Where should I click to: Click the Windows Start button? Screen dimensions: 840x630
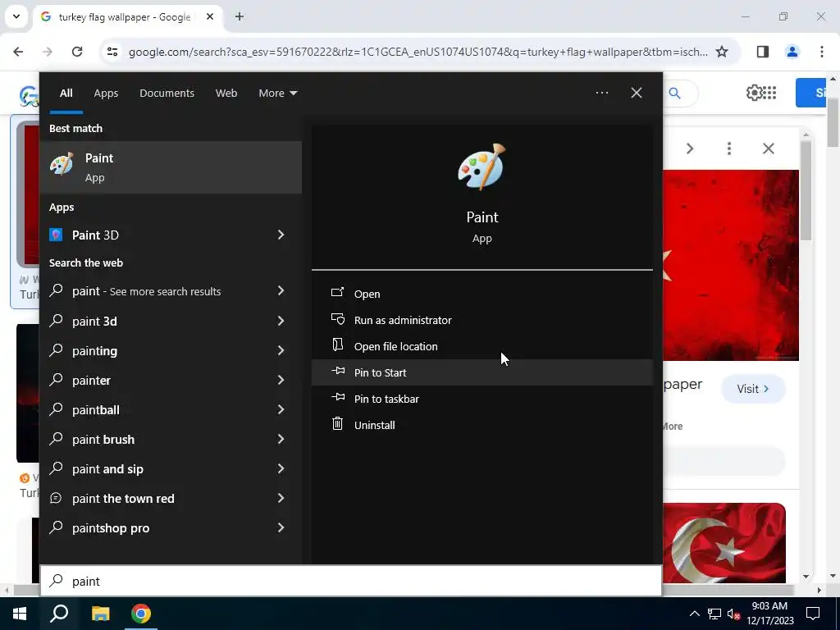20,614
